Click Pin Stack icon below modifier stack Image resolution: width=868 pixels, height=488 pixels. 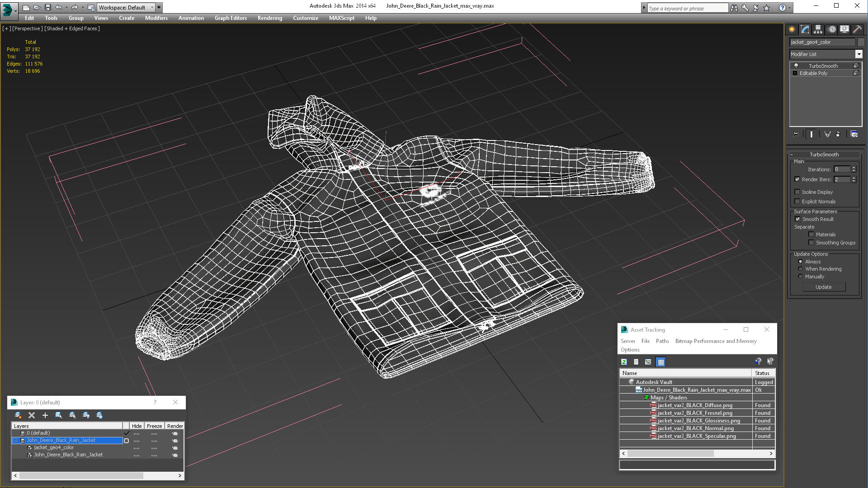[796, 134]
